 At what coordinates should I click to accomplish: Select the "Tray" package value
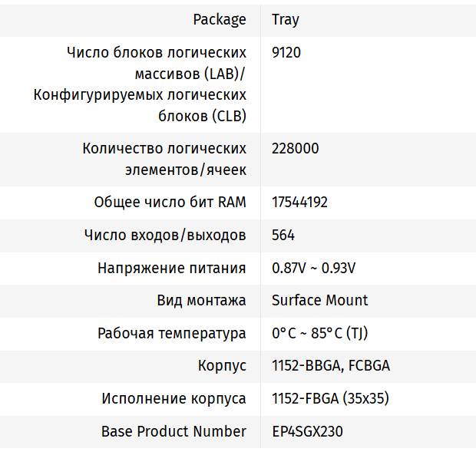[286, 19]
